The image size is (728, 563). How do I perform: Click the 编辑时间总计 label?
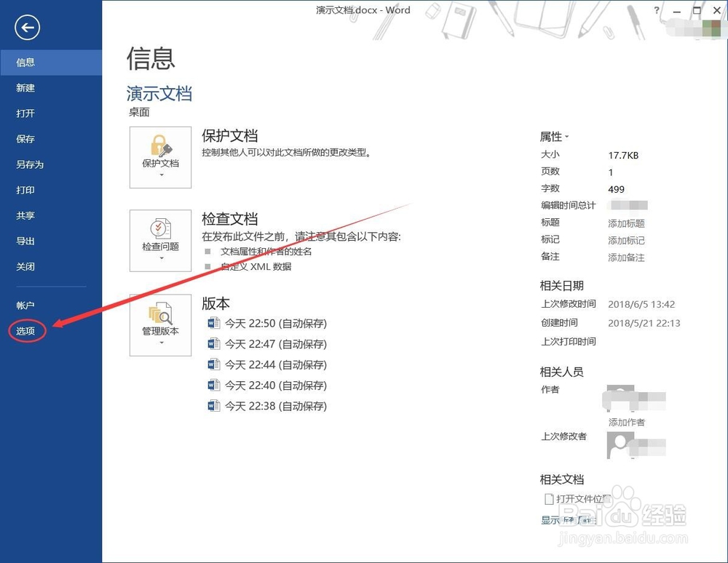coord(569,205)
